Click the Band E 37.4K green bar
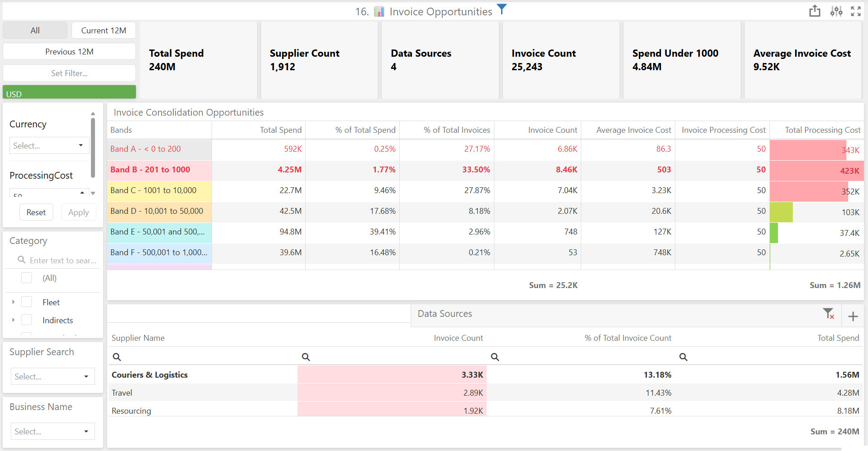This screenshot has height=451, width=868. click(x=774, y=233)
